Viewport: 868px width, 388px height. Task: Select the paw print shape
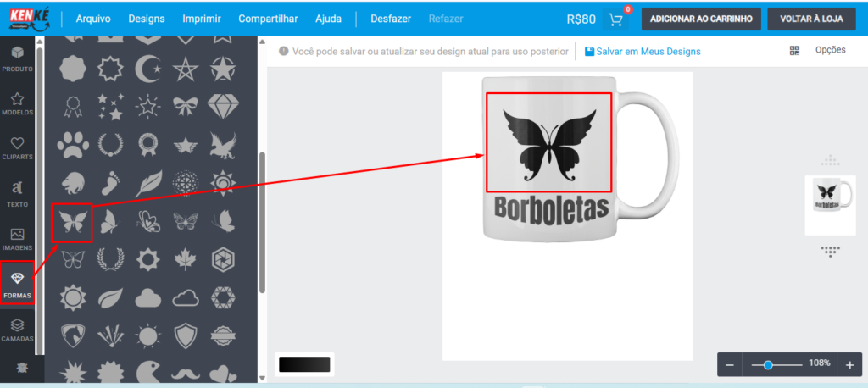point(72,145)
